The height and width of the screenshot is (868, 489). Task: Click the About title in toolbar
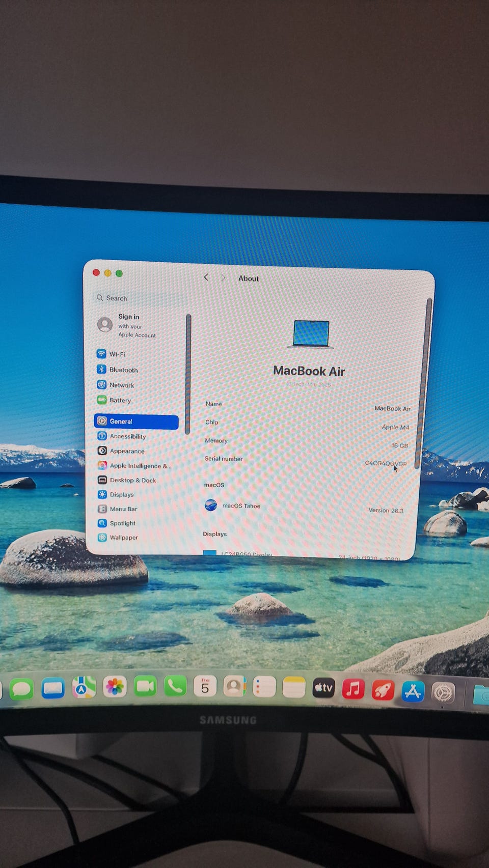249,278
